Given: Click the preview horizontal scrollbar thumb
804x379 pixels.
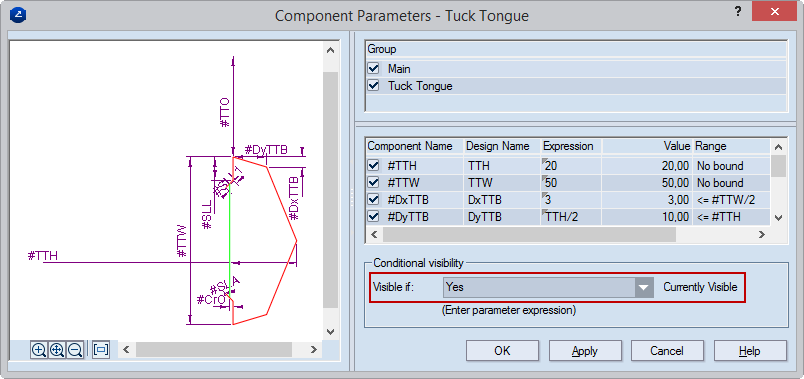Looking at the screenshot, I should pyautogui.click(x=214, y=350).
